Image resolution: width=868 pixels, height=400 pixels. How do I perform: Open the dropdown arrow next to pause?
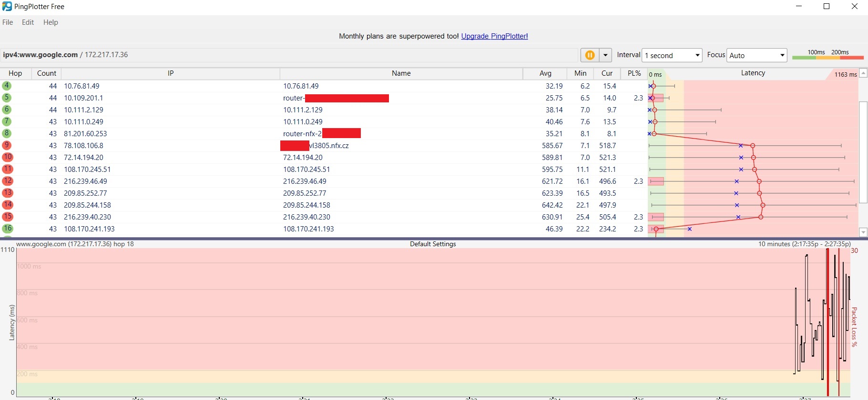(605, 55)
